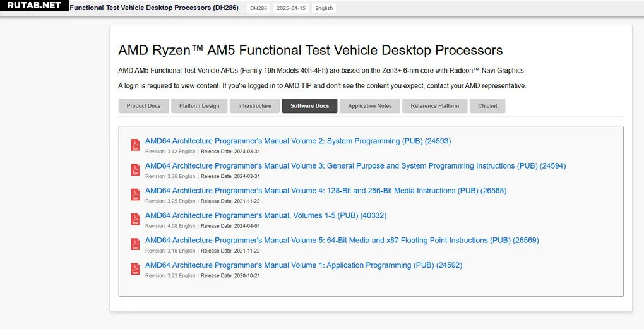The height and width of the screenshot is (329, 644).
Task: Open Volume 5: 64-Bit Media x87 (26569) link
Action: coord(342,241)
